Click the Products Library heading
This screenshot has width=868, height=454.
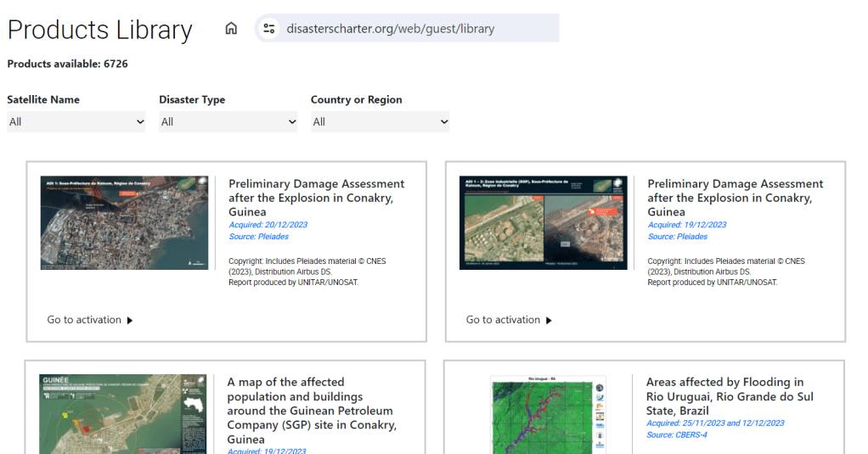pos(100,30)
